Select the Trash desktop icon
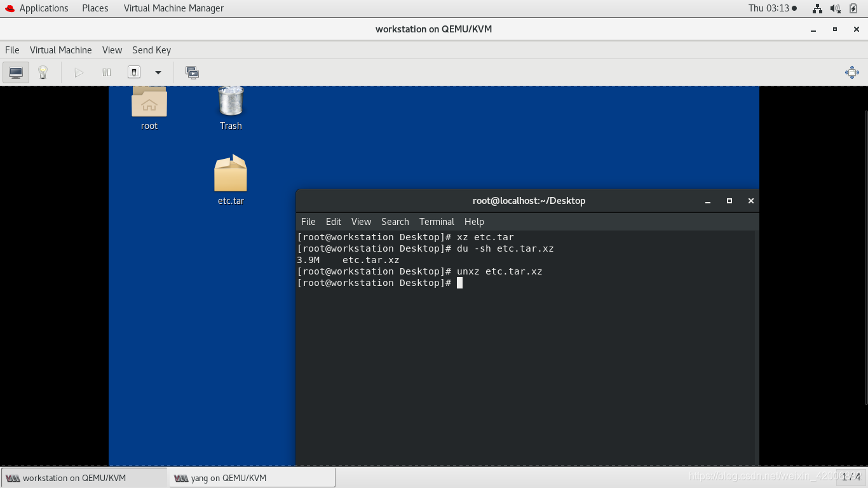868x488 pixels. (231, 108)
